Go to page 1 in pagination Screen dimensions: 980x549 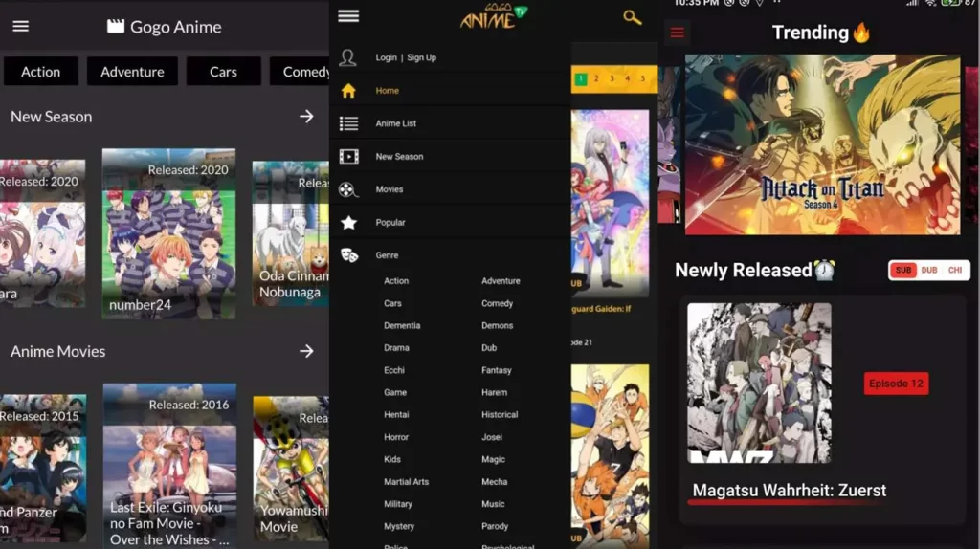581,78
